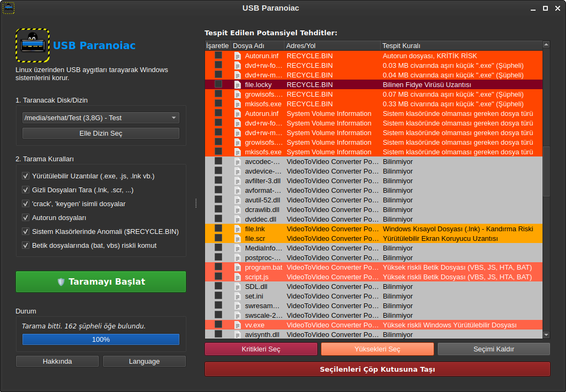Click the 100% scan progress bar

point(101,340)
